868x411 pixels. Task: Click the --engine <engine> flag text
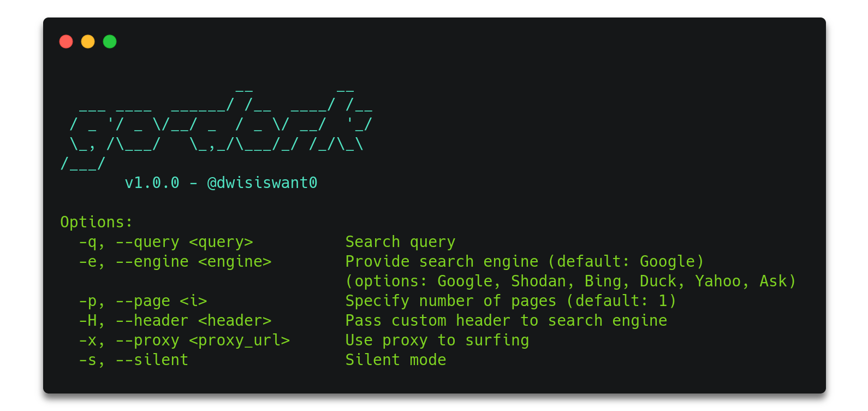[x=193, y=261]
